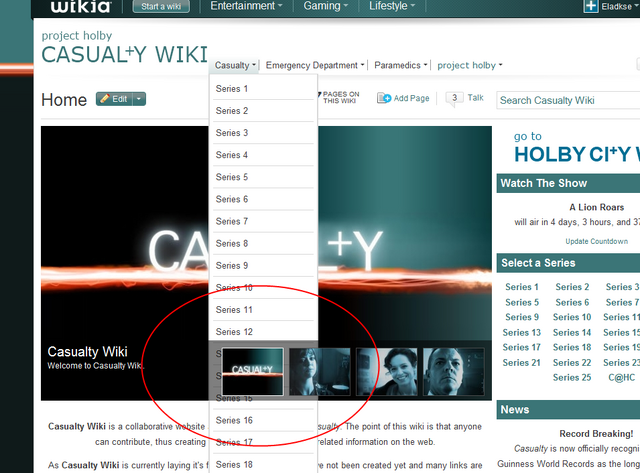Open the go to Holby City Wiki banner
This screenshot has height=473, width=640.
tap(576, 148)
